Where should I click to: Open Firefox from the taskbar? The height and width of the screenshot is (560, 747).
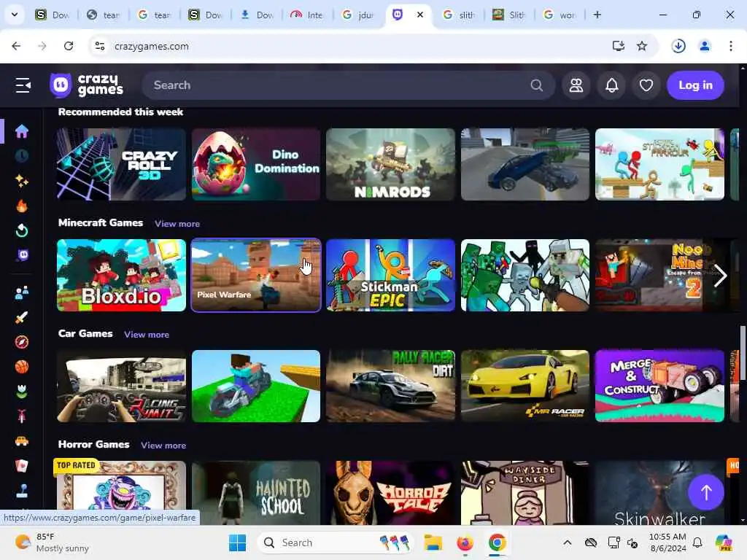[465, 542]
